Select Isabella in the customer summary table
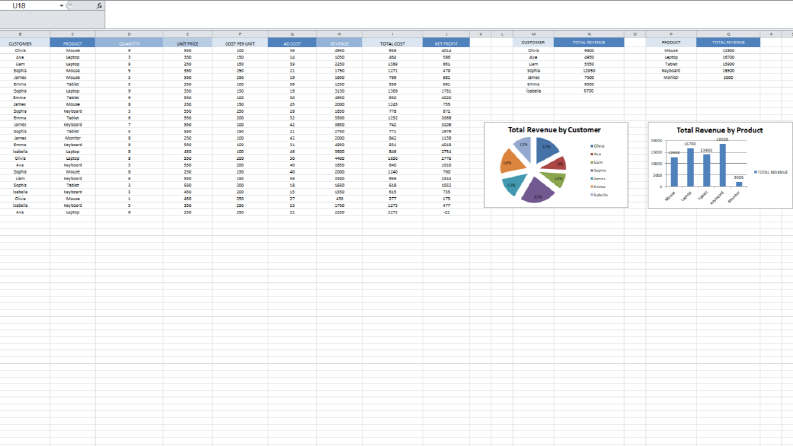The image size is (793, 446). [x=534, y=91]
